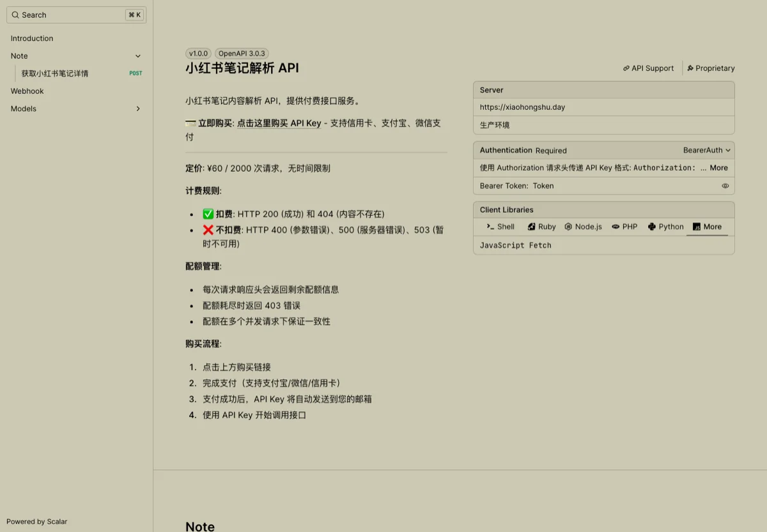Open 获取小红书笔记详情 endpoint
The width and height of the screenshot is (767, 532).
click(55, 73)
